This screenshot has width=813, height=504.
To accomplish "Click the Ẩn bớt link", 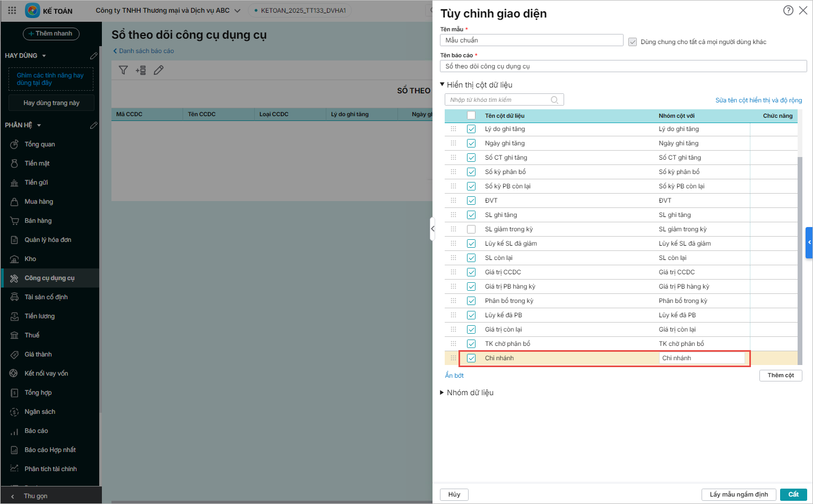I will pyautogui.click(x=454, y=376).
